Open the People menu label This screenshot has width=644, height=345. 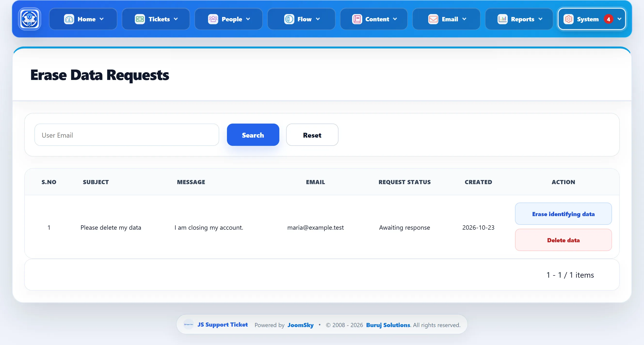click(232, 19)
